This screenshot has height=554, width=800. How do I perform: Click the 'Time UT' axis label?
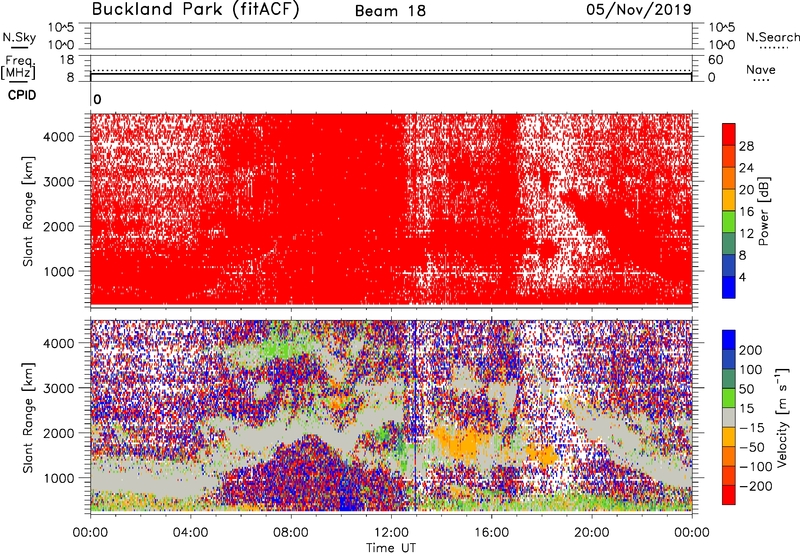click(x=391, y=547)
